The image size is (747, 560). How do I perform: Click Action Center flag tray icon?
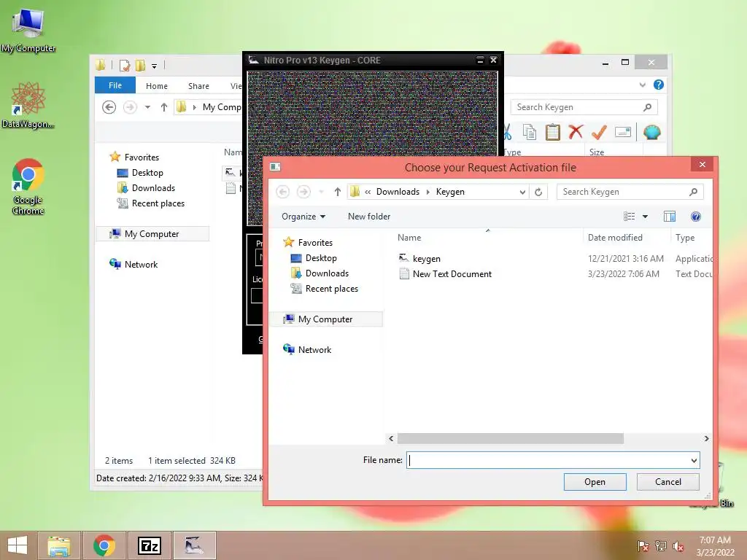click(643, 546)
